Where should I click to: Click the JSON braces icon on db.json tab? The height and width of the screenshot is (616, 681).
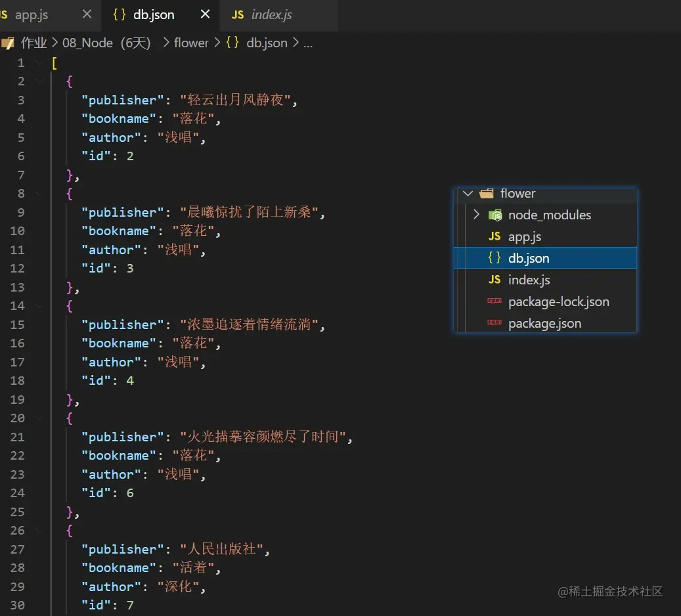coord(120,14)
